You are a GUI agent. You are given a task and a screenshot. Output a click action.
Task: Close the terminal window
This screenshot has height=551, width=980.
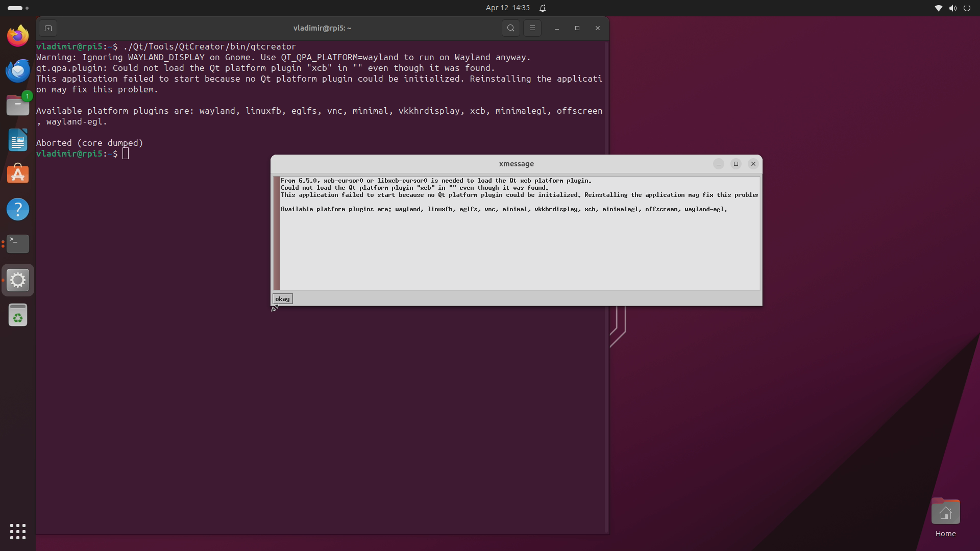(598, 28)
